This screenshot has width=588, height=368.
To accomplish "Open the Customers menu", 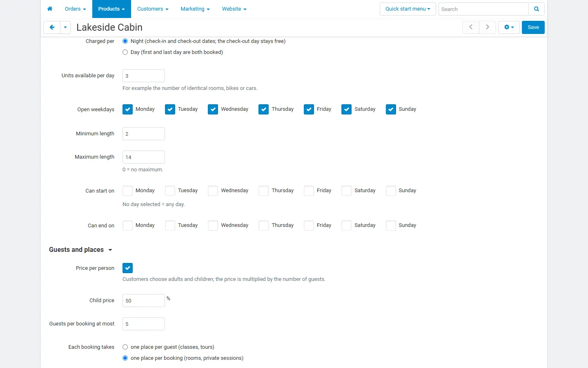I will (x=153, y=9).
